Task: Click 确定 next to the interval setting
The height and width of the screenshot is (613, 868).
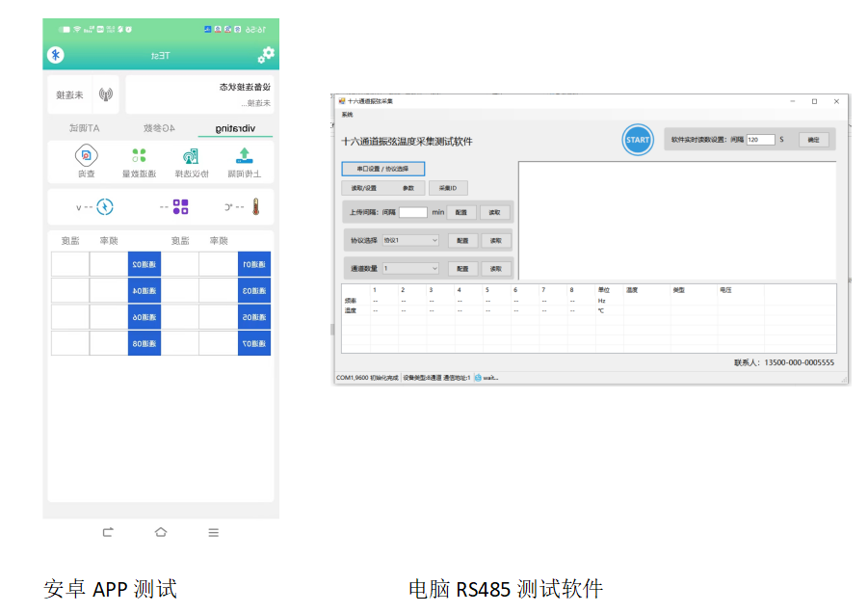Action: (x=813, y=140)
